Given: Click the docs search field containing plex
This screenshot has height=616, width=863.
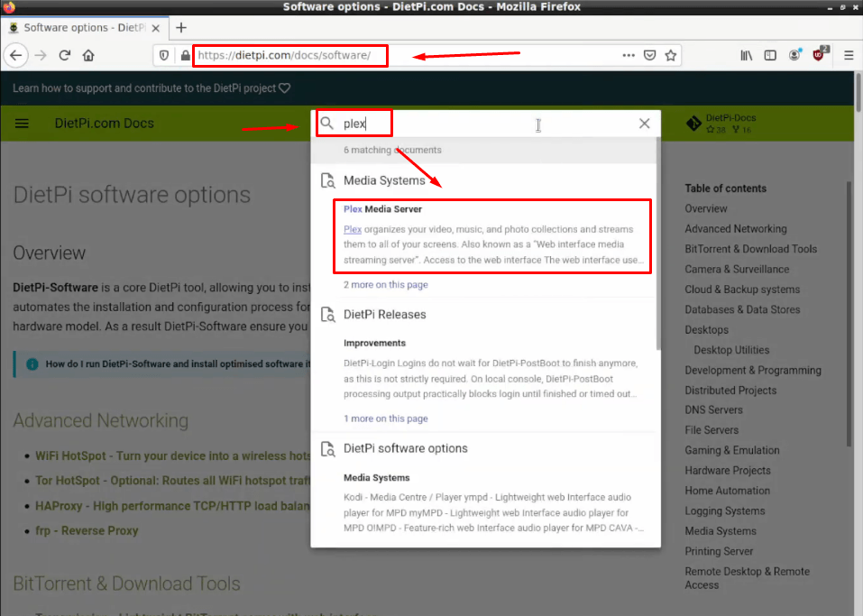Looking at the screenshot, I should point(484,124).
